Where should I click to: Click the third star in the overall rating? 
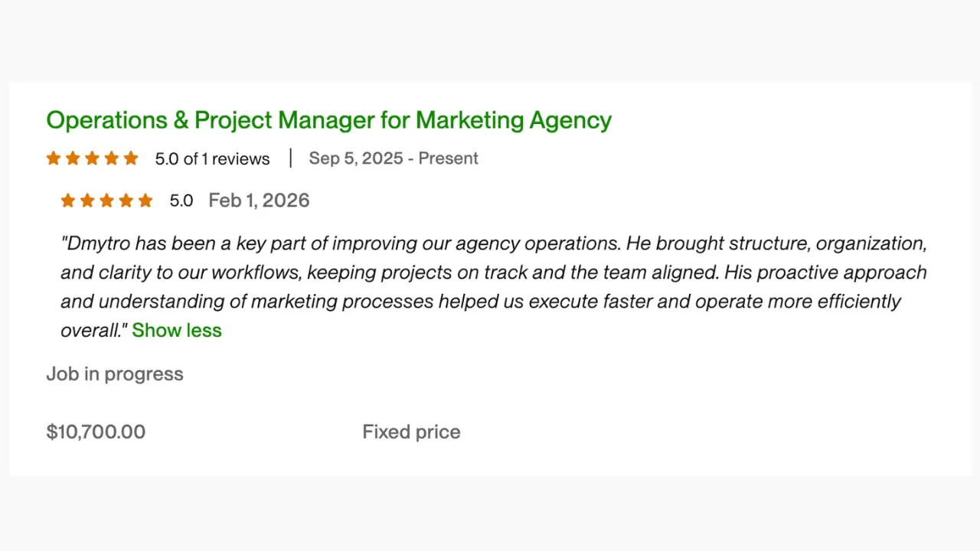coord(92,158)
